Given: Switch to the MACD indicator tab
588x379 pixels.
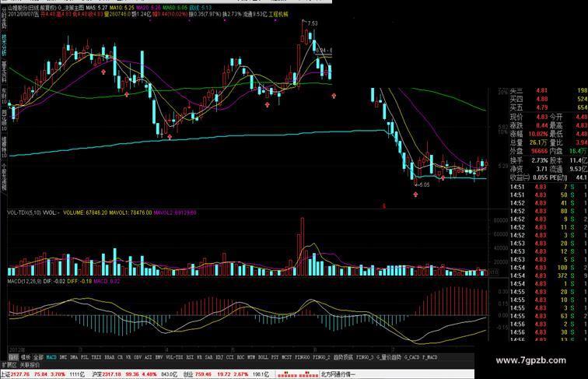Looking at the screenshot, I should click(51, 357).
